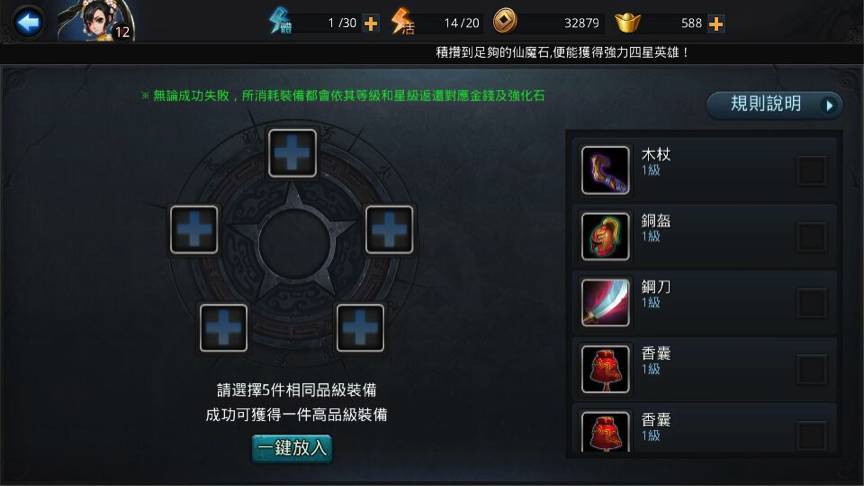Open the 木杖 staff item thumbnail
This screenshot has height=487, width=864.
pyautogui.click(x=605, y=170)
